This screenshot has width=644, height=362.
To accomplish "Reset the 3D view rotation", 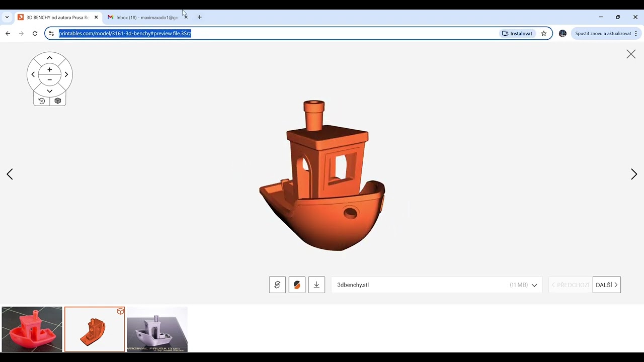I will pos(42,101).
